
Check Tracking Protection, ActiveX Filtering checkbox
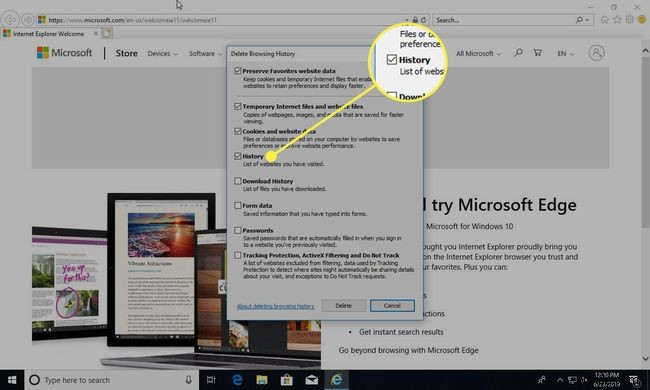point(238,255)
